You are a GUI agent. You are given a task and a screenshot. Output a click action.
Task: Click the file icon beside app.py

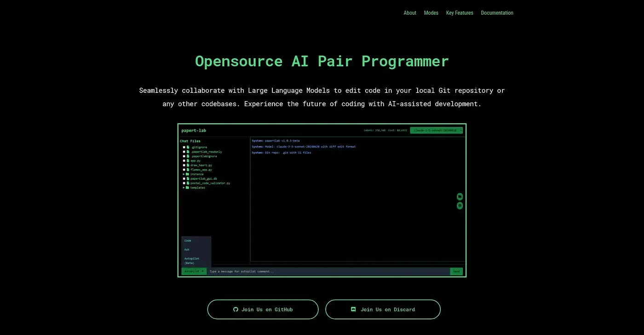(x=188, y=161)
